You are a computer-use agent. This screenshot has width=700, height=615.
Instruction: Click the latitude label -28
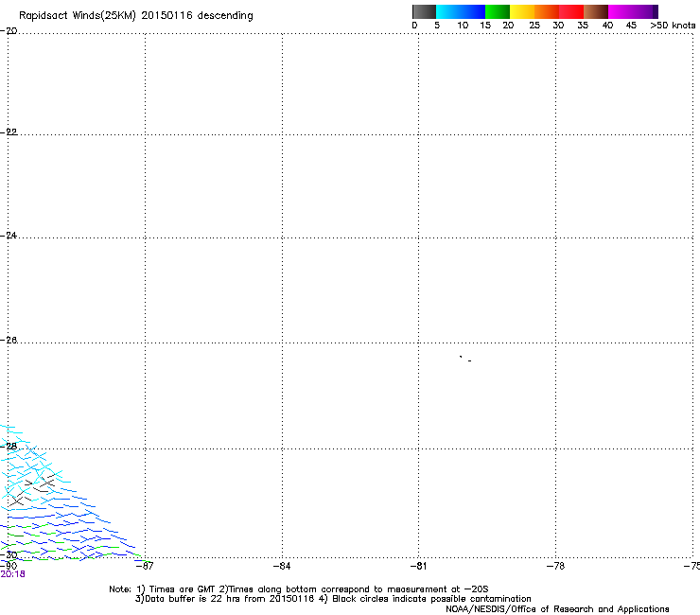pos(9,447)
